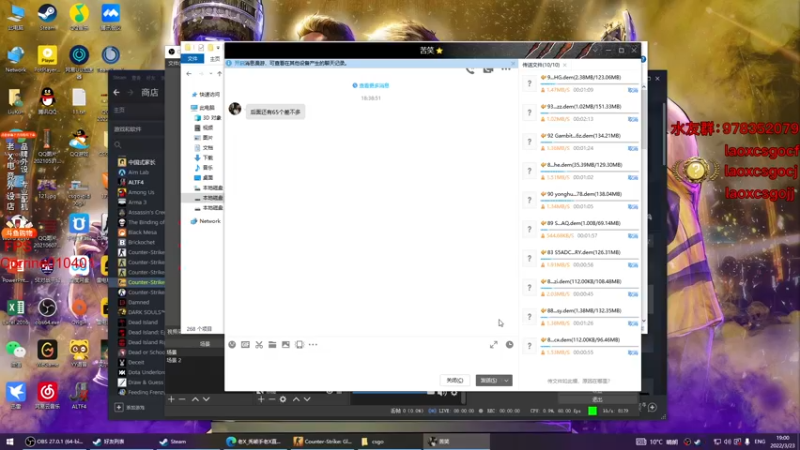Click the contact avatar in chat
The image size is (800, 450).
pyautogui.click(x=235, y=108)
